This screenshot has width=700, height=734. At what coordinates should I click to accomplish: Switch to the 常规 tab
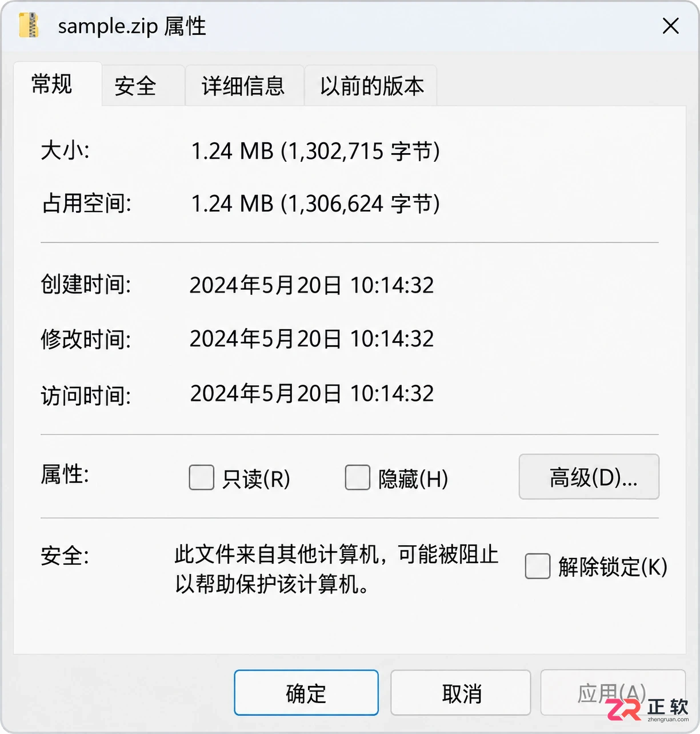pos(57,85)
